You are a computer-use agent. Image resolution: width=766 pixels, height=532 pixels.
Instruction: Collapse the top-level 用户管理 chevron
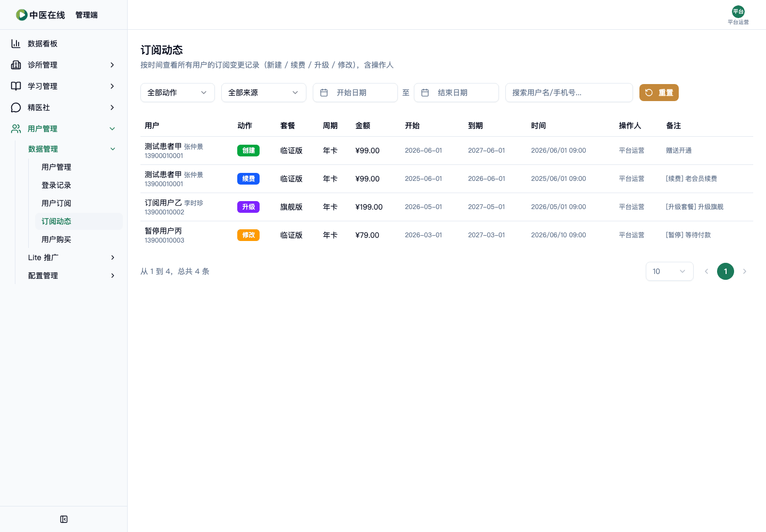click(112, 129)
